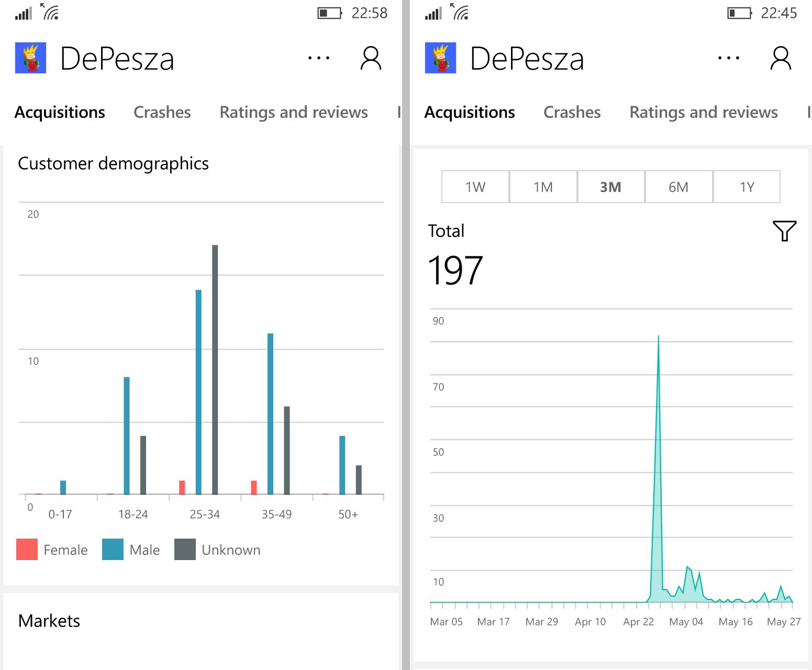The height and width of the screenshot is (670, 812).
Task: Switch to Crashes tab on left screen
Action: (162, 112)
